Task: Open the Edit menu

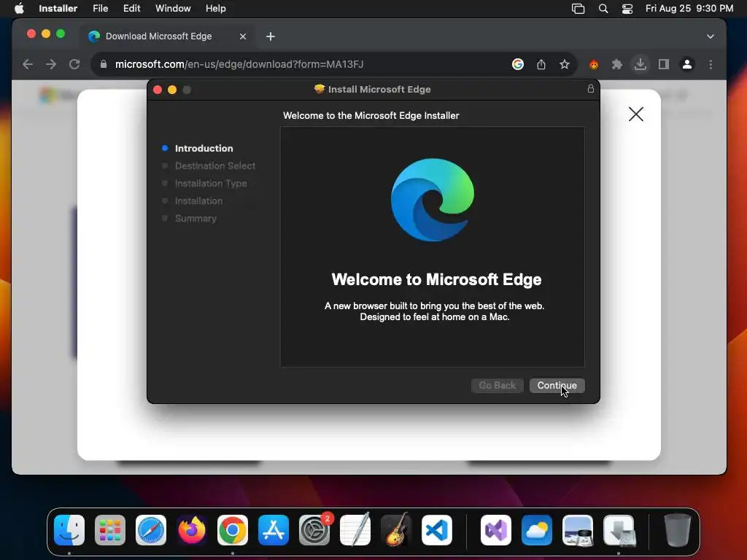Action: click(x=131, y=9)
